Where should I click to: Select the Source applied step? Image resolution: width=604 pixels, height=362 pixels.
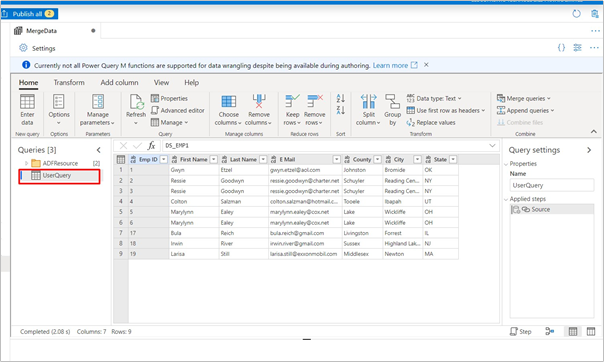pyautogui.click(x=552, y=209)
